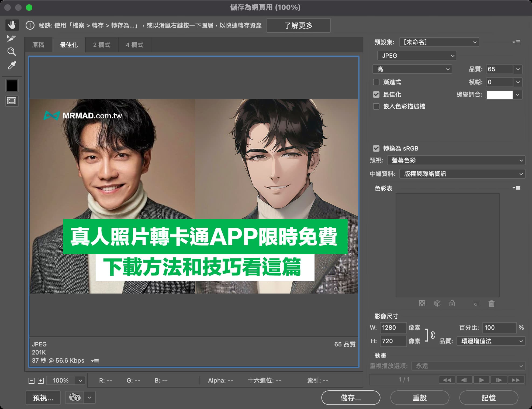The height and width of the screenshot is (409, 532).
Task: Switch to the 4 欄式 tab
Action: pos(134,45)
